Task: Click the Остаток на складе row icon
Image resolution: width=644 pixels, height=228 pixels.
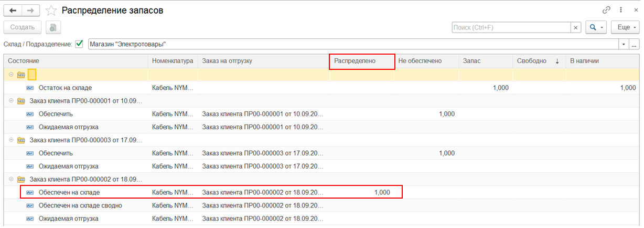Action: [x=30, y=88]
